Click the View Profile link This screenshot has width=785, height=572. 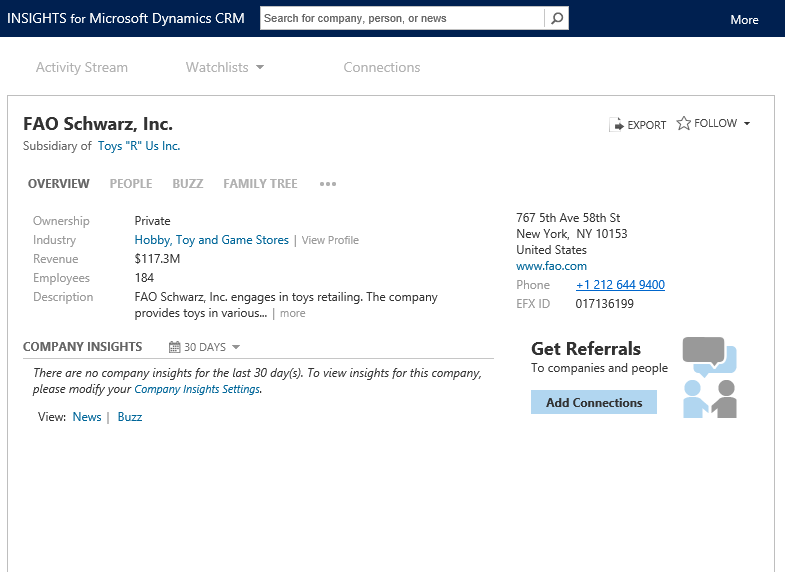(x=330, y=240)
